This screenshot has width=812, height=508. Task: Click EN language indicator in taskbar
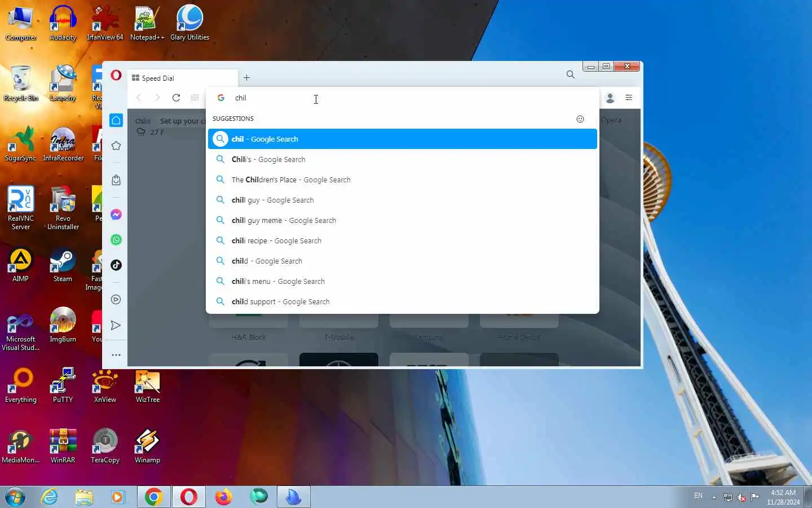698,496
